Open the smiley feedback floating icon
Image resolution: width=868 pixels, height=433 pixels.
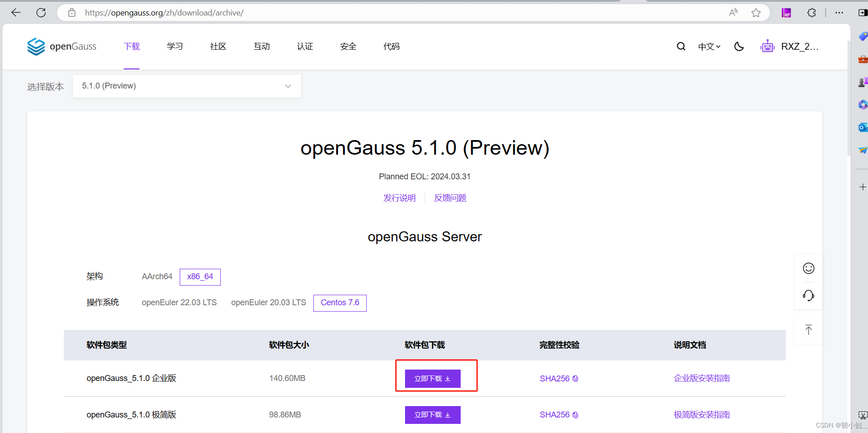tap(808, 268)
